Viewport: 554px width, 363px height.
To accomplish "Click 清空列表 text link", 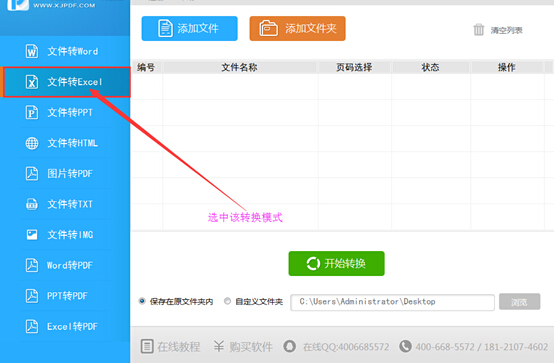I will pyautogui.click(x=506, y=30).
